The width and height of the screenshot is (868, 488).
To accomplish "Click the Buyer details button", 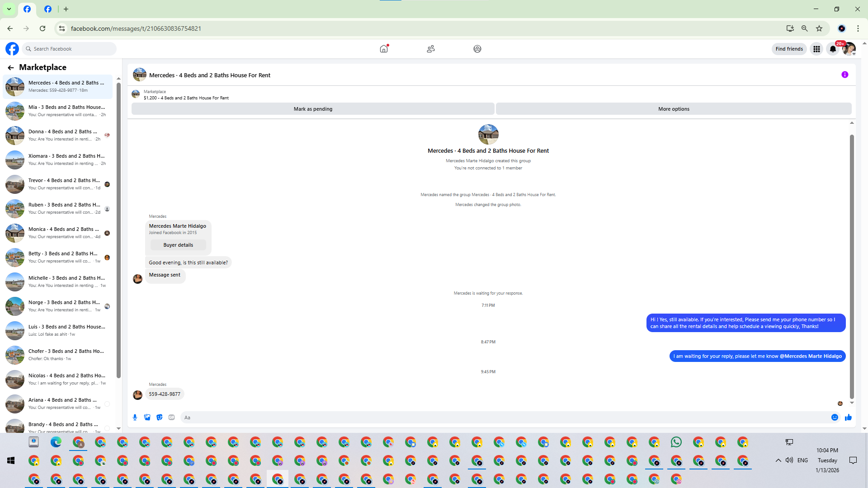I will (x=178, y=245).
